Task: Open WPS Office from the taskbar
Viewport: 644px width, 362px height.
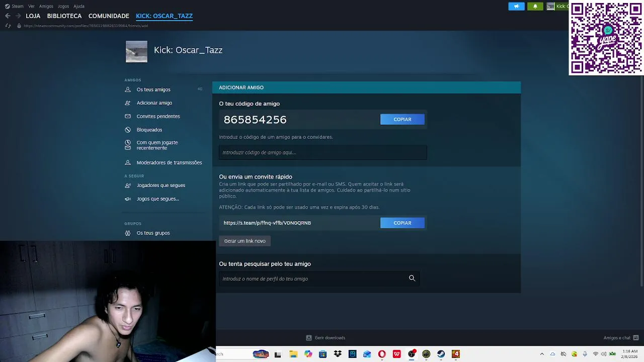Action: [x=397, y=354]
